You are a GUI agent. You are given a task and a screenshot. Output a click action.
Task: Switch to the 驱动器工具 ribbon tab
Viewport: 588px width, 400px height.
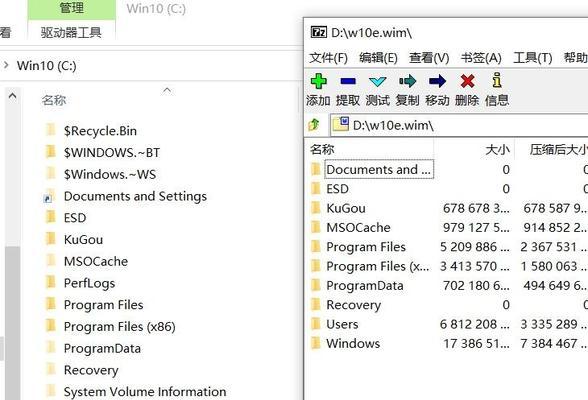[x=71, y=33]
